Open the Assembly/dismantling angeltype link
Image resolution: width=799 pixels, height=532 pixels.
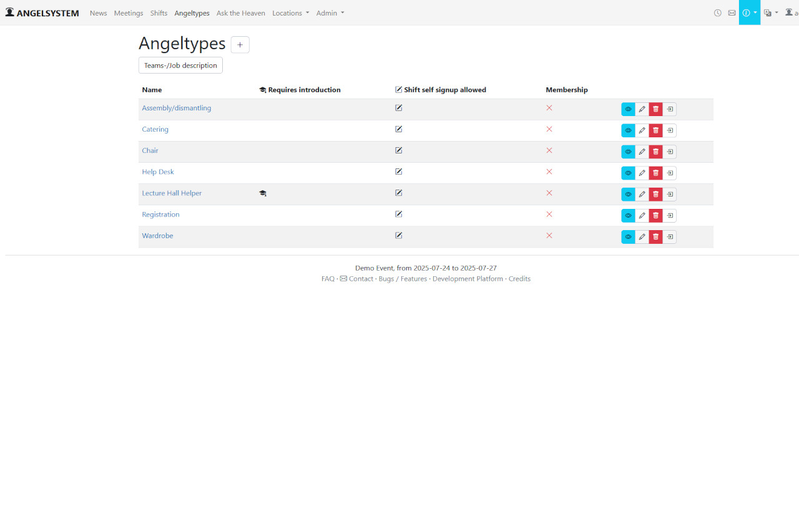click(177, 108)
